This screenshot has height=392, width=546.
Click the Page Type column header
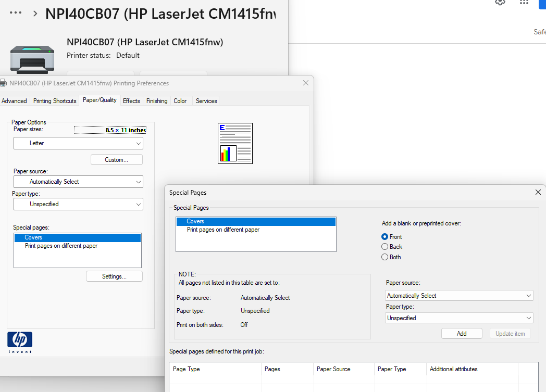coord(215,369)
